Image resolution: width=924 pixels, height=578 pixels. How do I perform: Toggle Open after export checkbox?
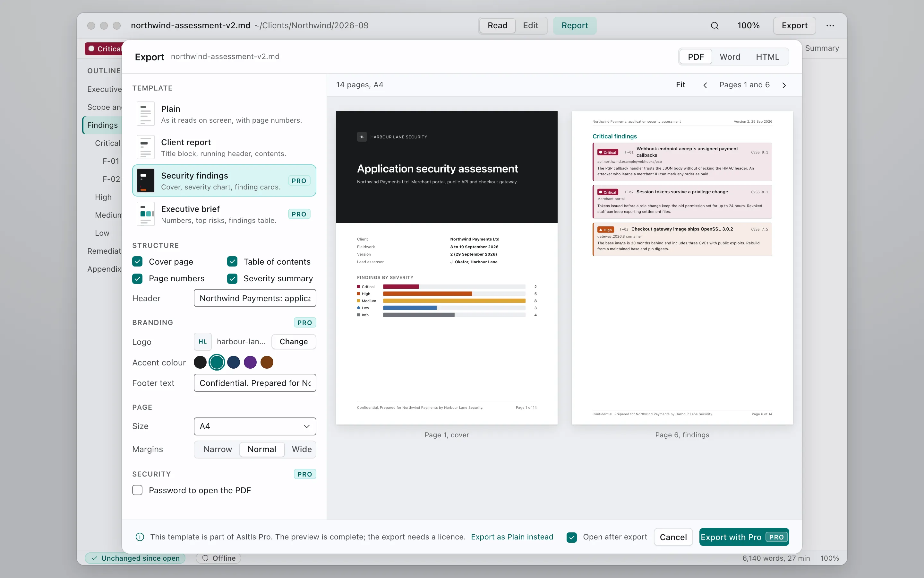572,537
